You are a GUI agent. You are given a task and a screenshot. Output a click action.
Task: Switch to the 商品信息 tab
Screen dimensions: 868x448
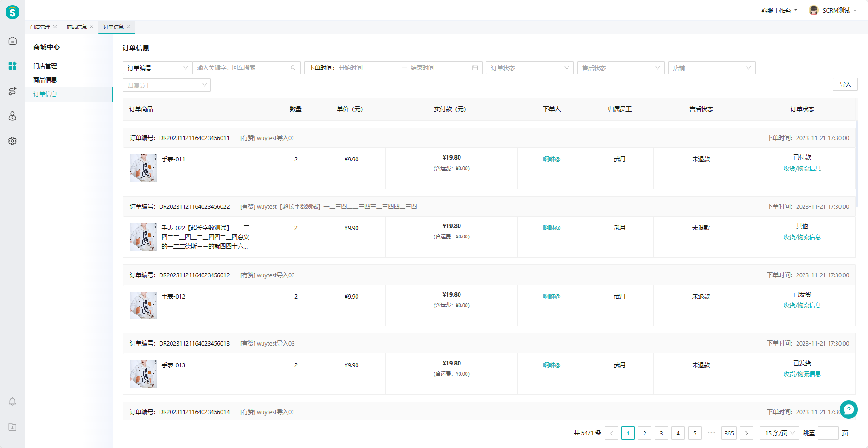click(77, 27)
